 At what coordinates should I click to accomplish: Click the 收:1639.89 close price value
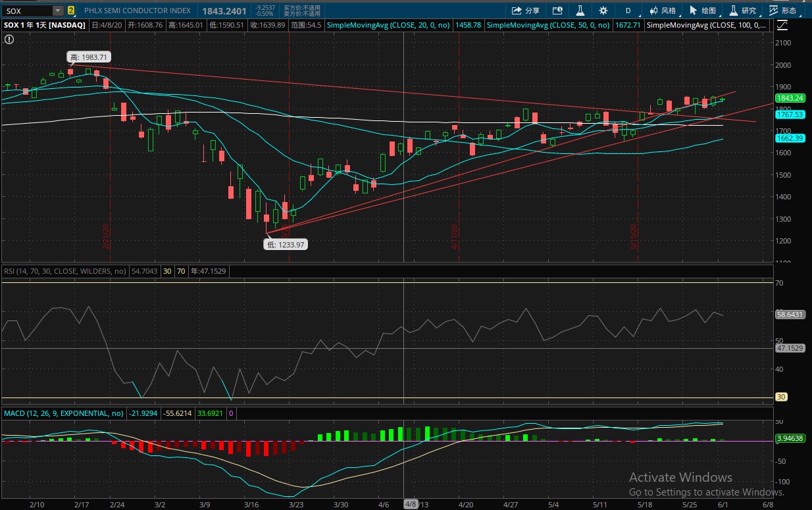[268, 25]
